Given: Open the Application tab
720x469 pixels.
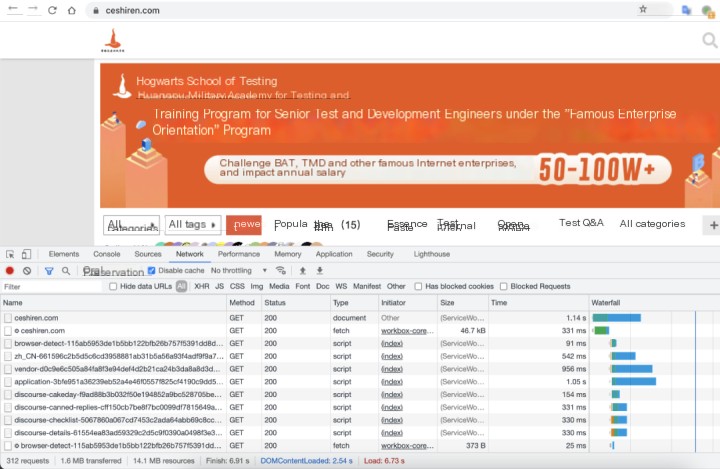Looking at the screenshot, I should click(x=334, y=254).
